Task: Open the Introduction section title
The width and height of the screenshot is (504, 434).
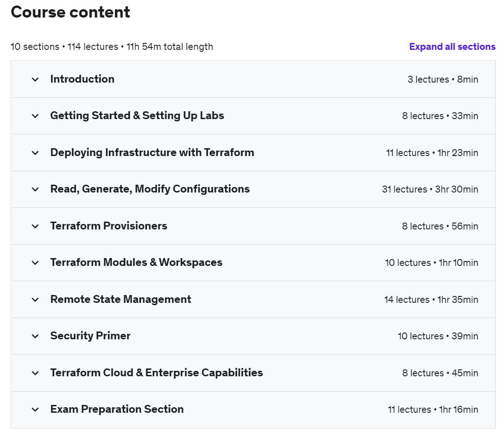Action: point(82,79)
